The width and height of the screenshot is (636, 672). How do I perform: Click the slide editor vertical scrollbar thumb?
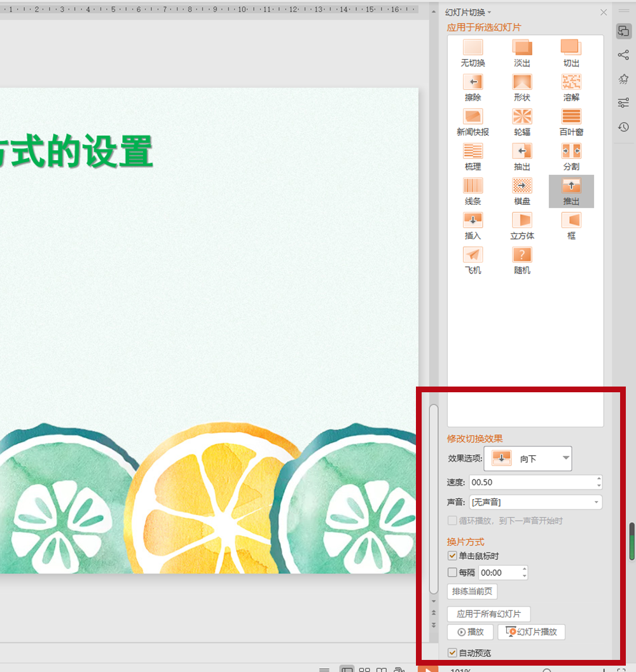(x=434, y=499)
